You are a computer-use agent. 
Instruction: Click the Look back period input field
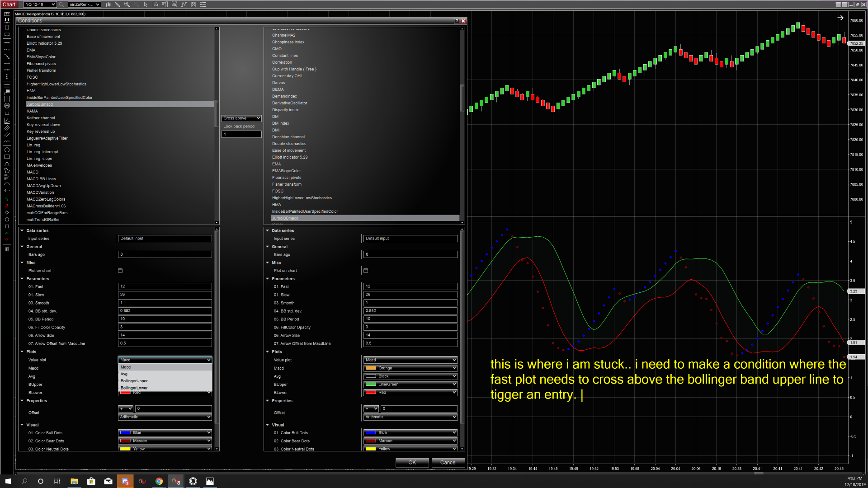[x=241, y=134]
